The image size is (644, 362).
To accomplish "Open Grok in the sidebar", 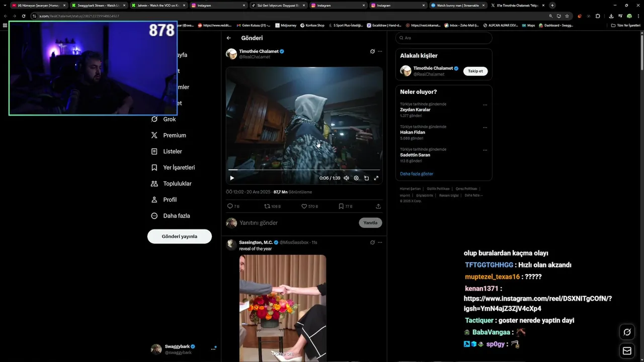I will (x=164, y=119).
